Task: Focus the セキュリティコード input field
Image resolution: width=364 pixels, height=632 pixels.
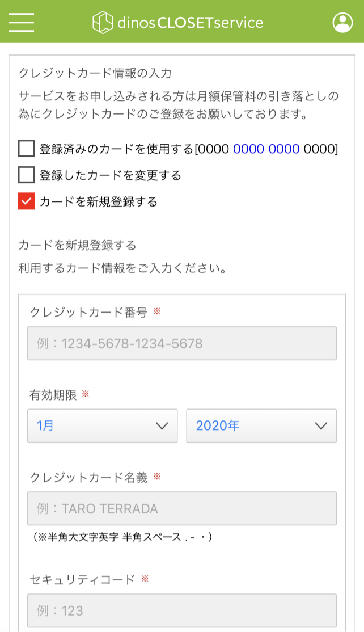Action: (x=181, y=611)
